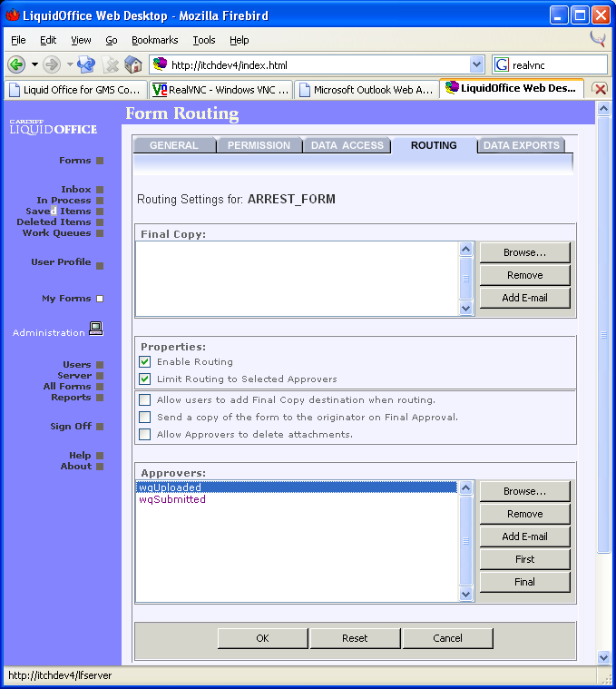Disable the Enable Routing checkbox

click(x=145, y=362)
